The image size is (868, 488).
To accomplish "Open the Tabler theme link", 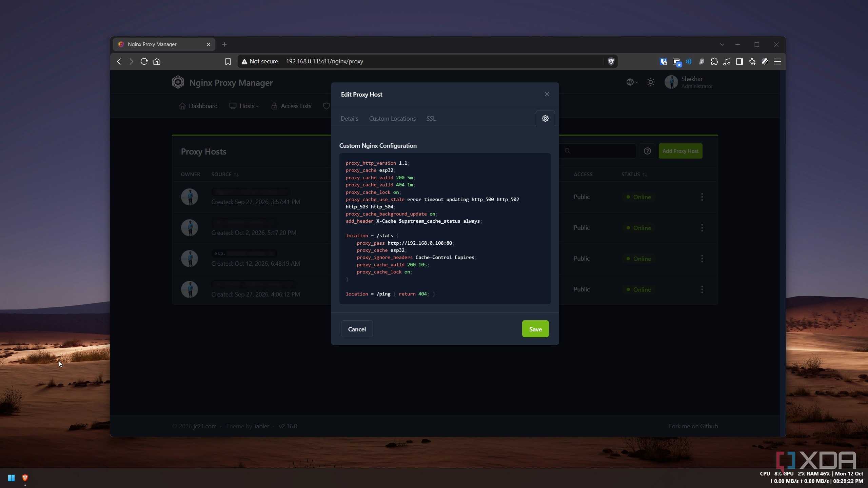I will point(261,426).
